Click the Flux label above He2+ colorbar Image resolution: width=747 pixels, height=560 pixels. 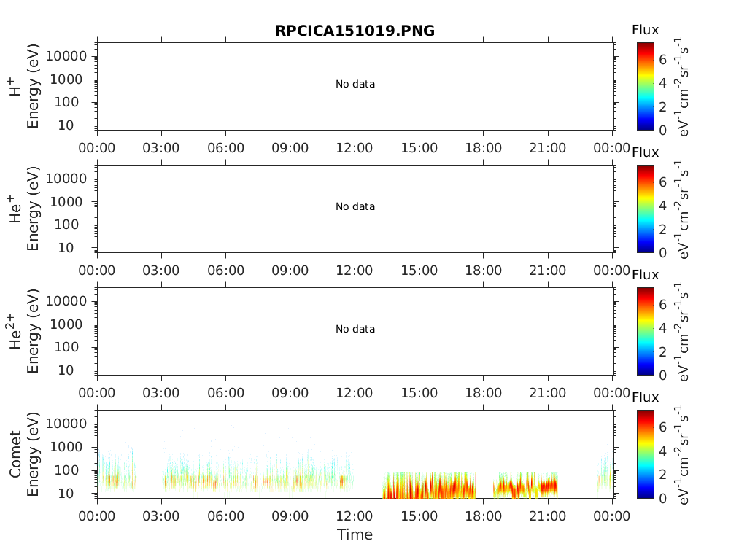[646, 275]
